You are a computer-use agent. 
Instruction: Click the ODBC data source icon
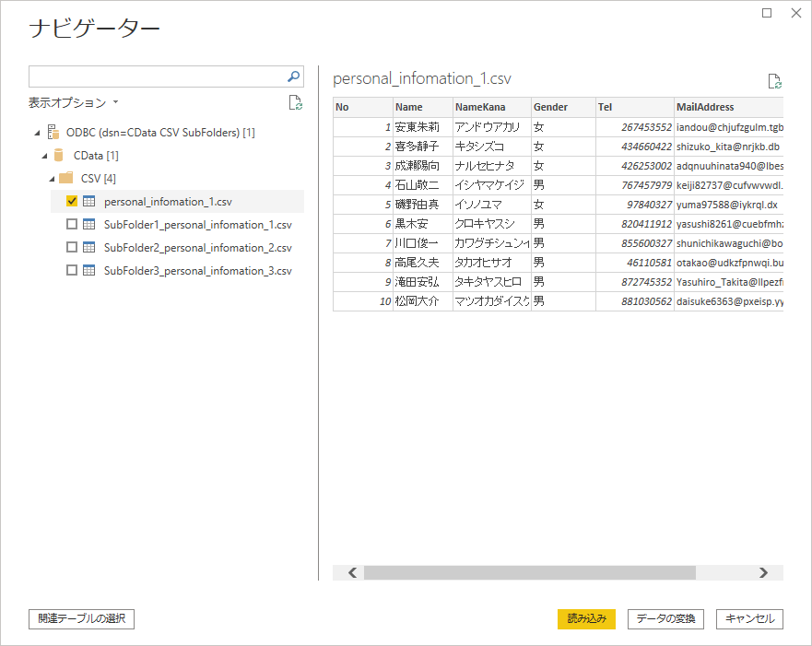click(x=53, y=132)
